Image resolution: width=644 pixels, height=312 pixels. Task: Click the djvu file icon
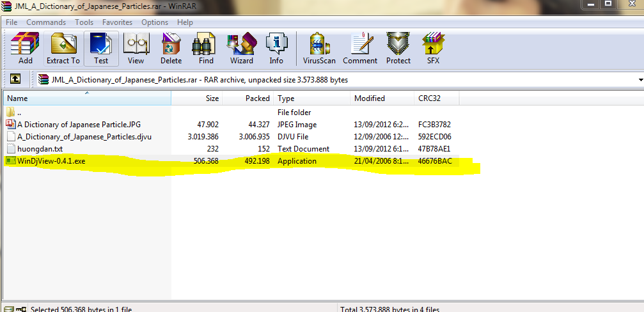tap(11, 136)
